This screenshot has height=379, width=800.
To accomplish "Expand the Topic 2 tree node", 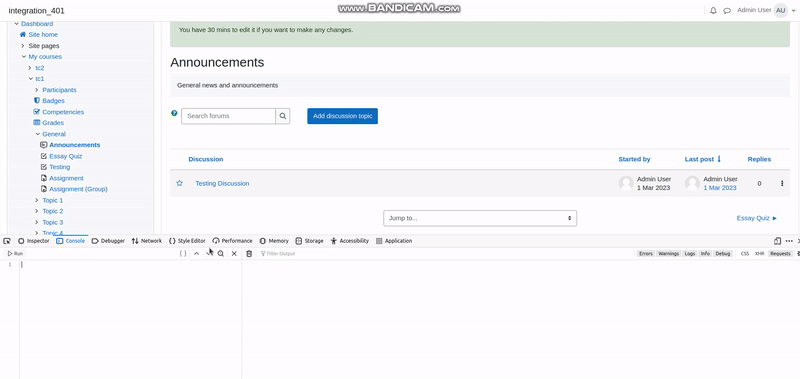I will click(37, 211).
